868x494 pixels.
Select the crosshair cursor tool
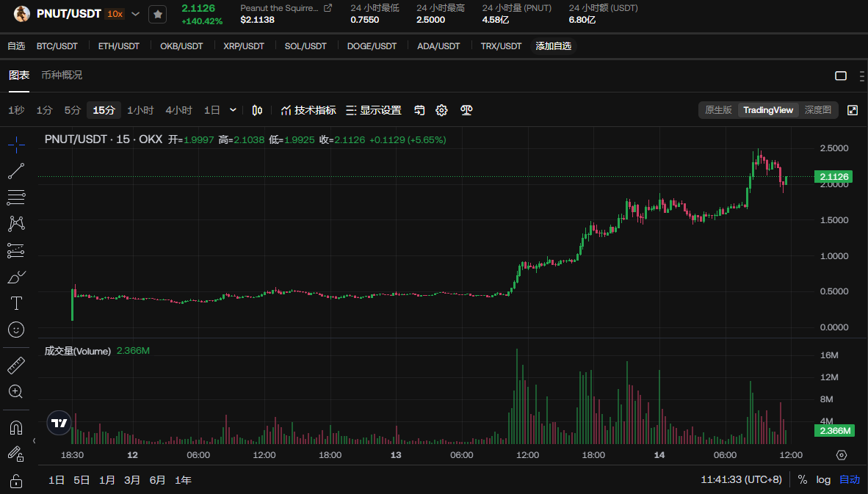pos(16,145)
